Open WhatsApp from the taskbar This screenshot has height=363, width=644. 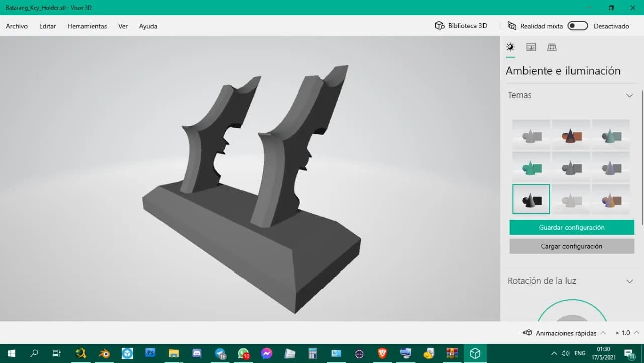(244, 353)
